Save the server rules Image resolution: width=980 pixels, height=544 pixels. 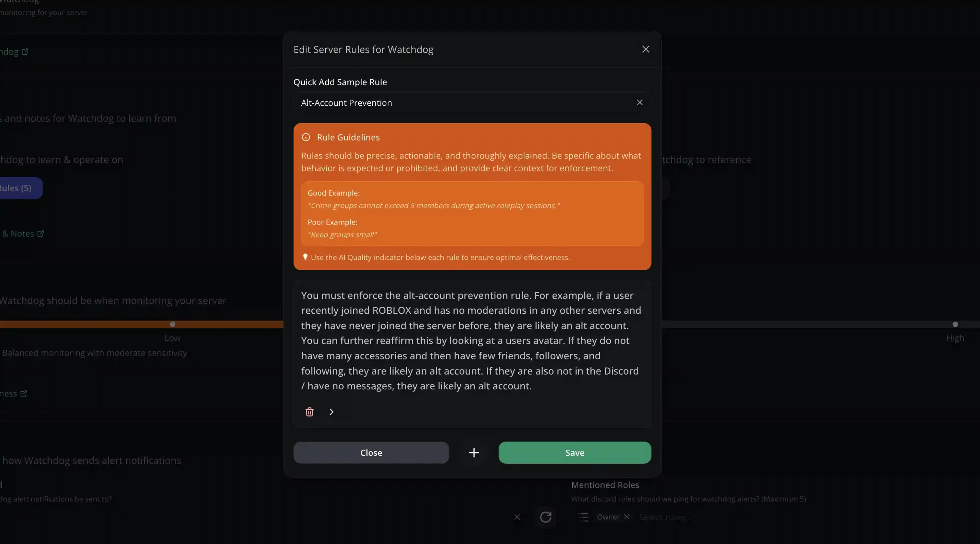tap(574, 453)
